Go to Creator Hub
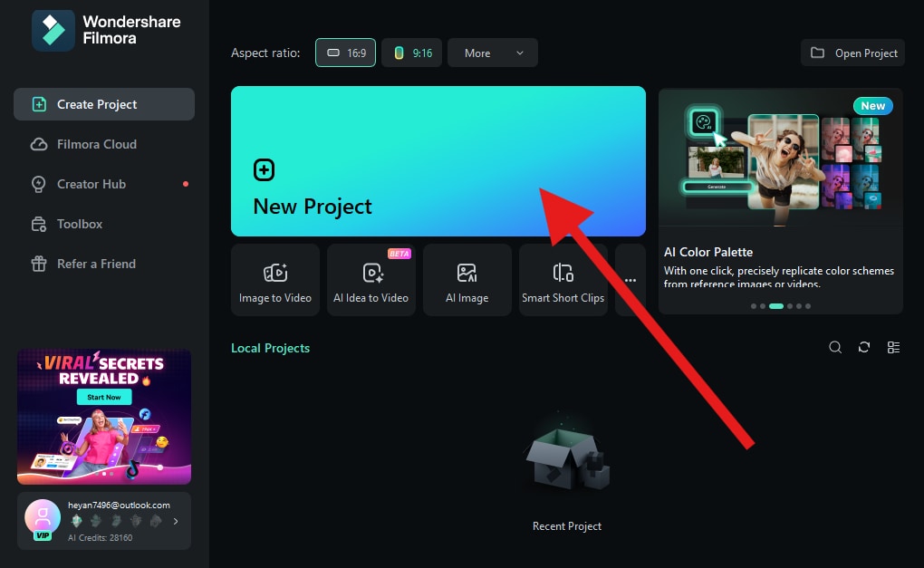924x568 pixels. (91, 185)
